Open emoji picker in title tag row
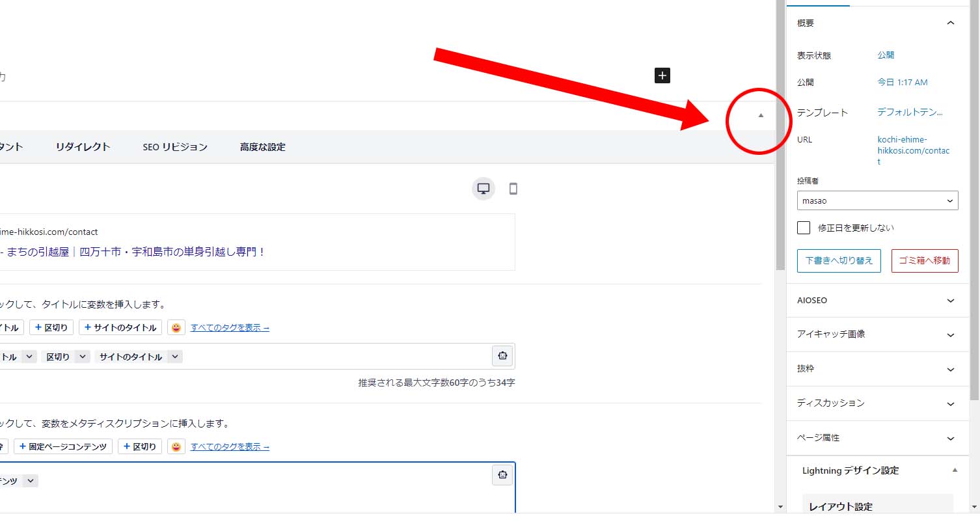Viewport: 980px width, 529px height. point(176,327)
